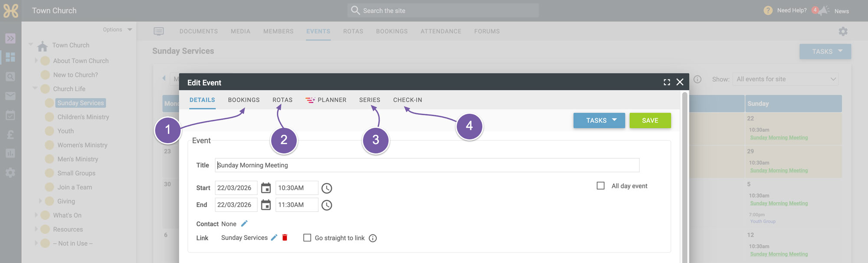The height and width of the screenshot is (263, 868).
Task: Edit the Sunday Services link
Action: click(x=274, y=237)
